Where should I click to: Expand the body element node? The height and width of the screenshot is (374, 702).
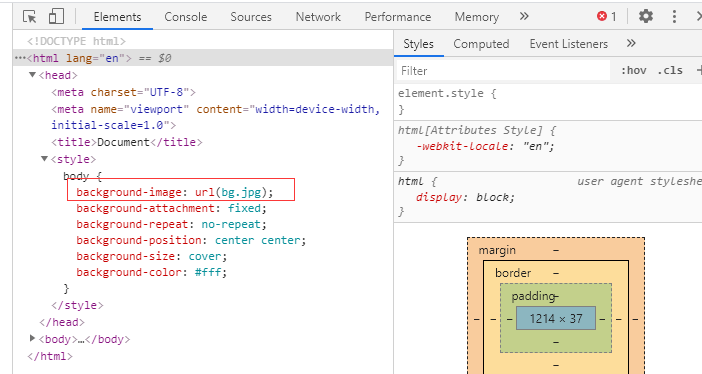(x=32, y=338)
